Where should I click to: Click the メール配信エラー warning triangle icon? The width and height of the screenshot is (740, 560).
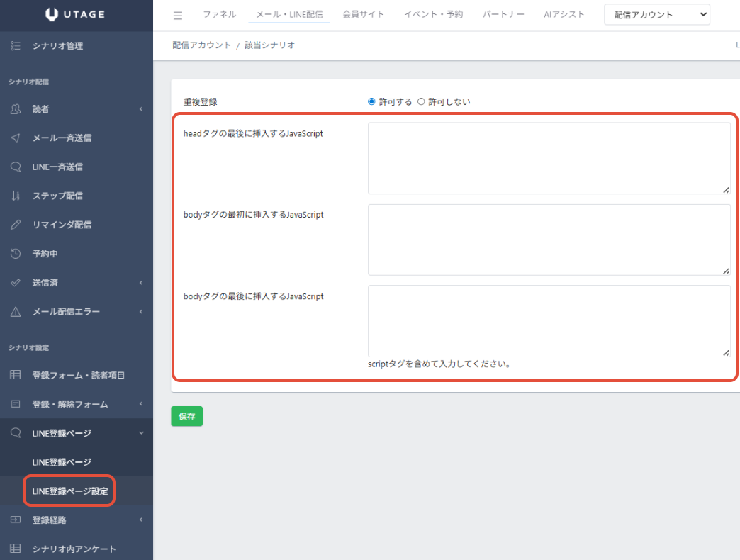[16, 312]
